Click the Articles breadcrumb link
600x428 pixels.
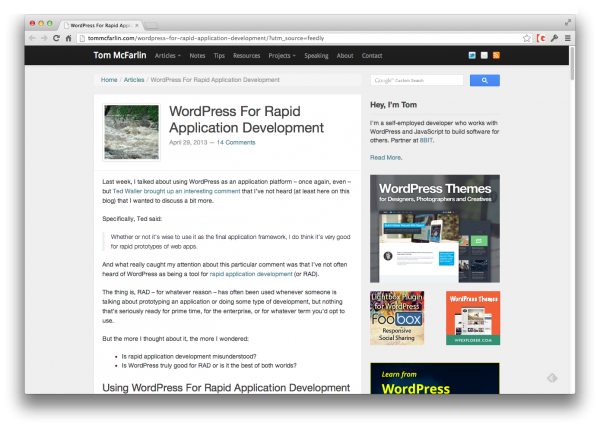click(x=134, y=80)
